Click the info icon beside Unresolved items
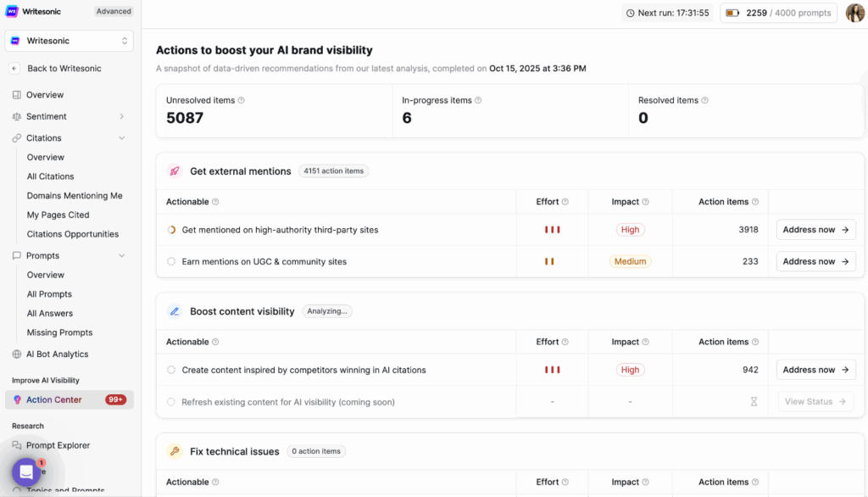The width and height of the screenshot is (868, 497). click(242, 100)
